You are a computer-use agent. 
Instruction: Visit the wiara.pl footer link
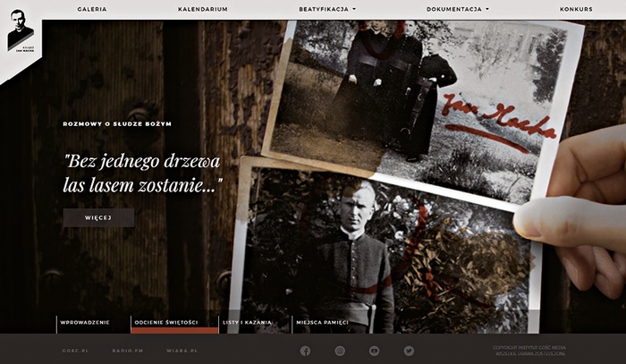point(182,351)
